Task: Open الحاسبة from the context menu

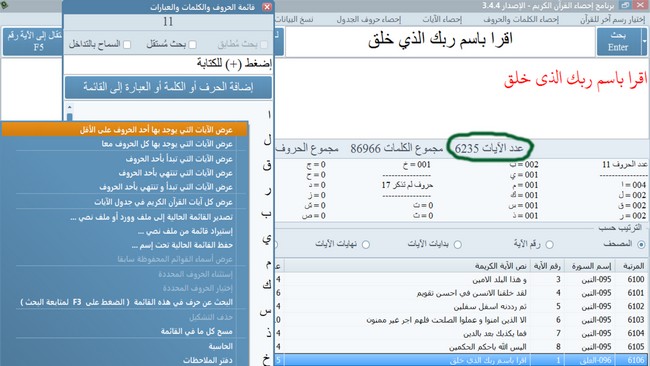Action: point(124,346)
